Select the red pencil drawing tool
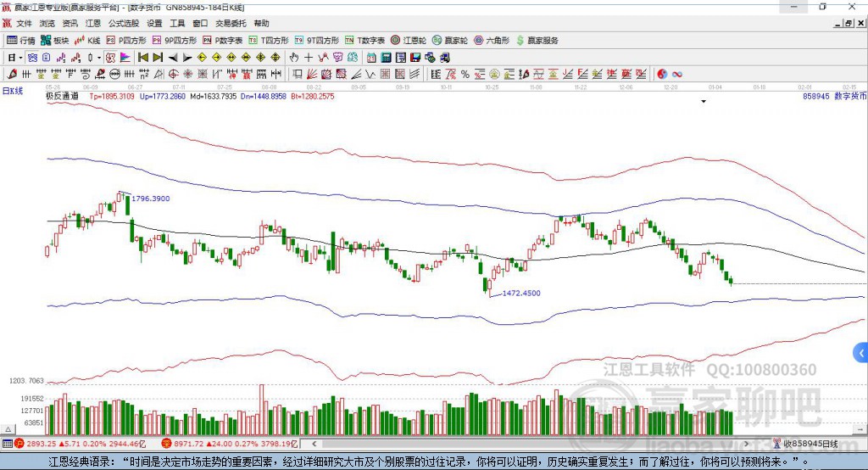This screenshot has height=470, width=868. (x=12, y=75)
